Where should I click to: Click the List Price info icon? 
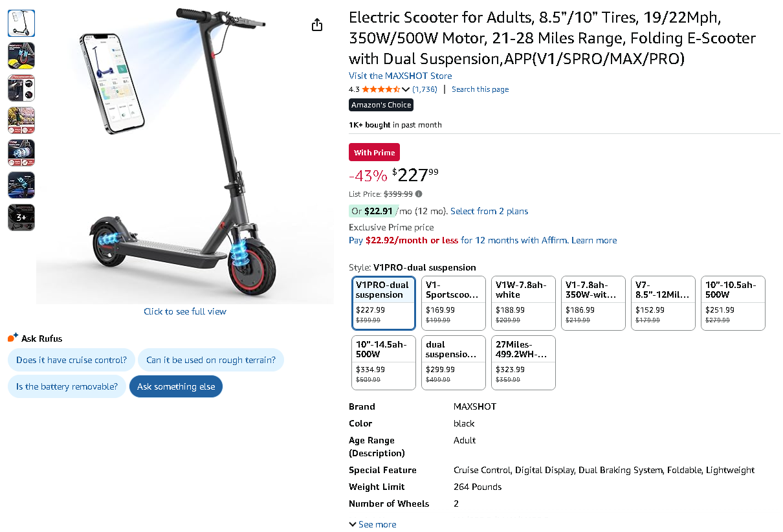[x=419, y=194]
